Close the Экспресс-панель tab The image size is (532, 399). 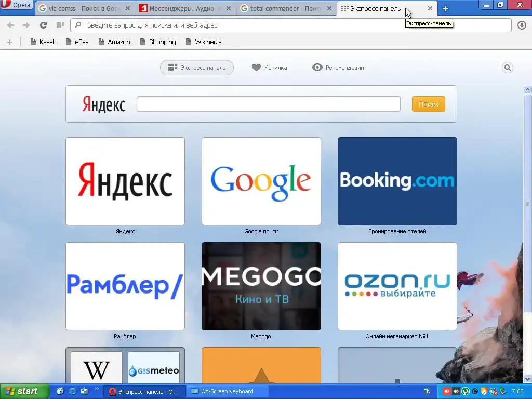point(430,8)
